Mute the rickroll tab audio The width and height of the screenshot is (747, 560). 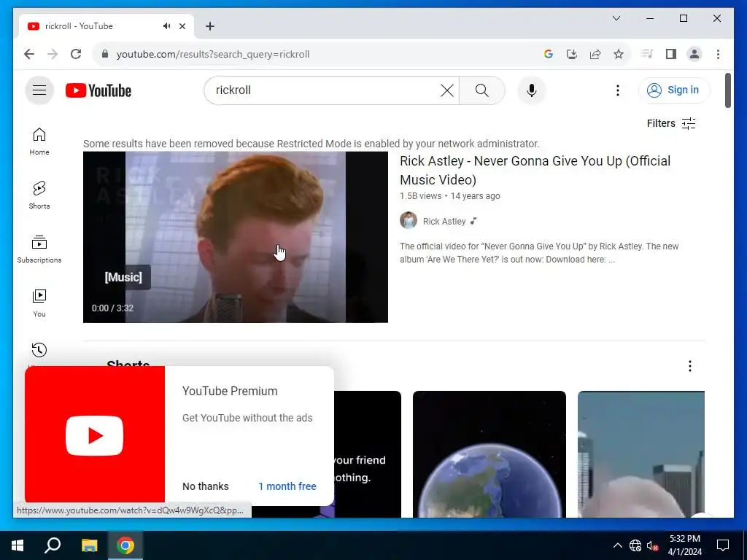click(167, 26)
